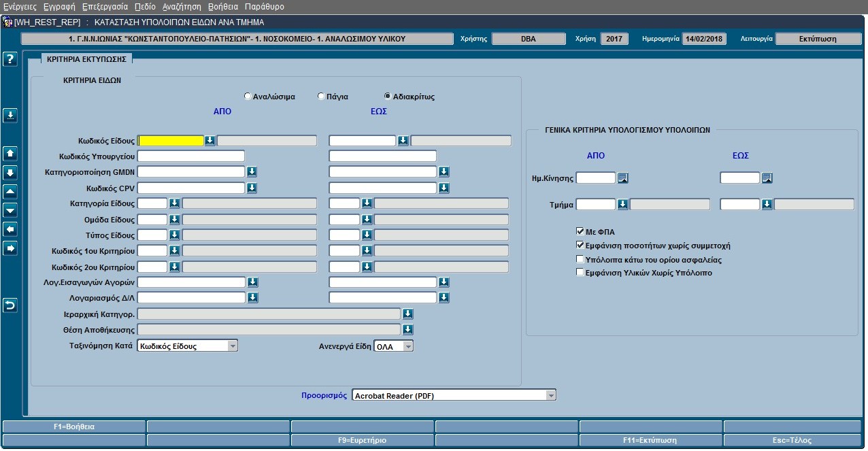Open the Πεδίο menu
Screen dimensions: 868x451
pos(145,7)
